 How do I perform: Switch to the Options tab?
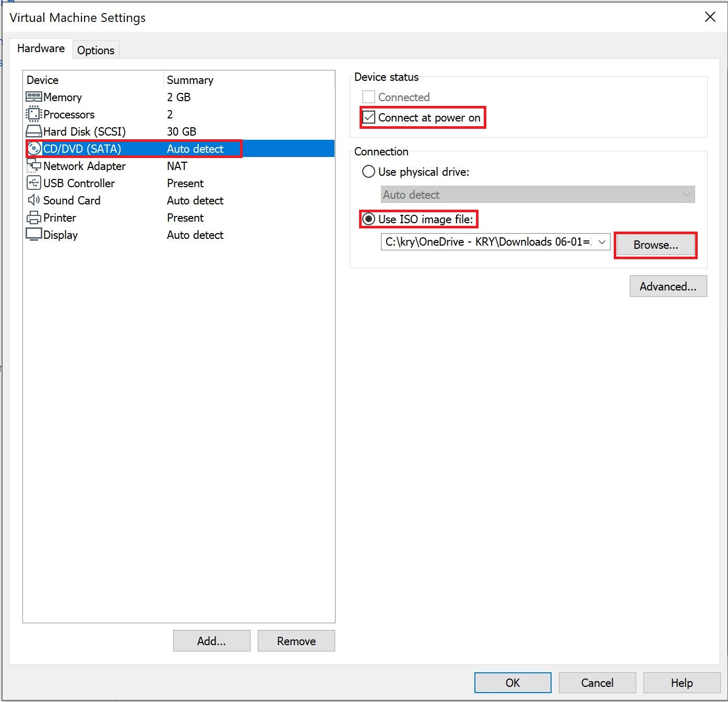pyautogui.click(x=96, y=50)
